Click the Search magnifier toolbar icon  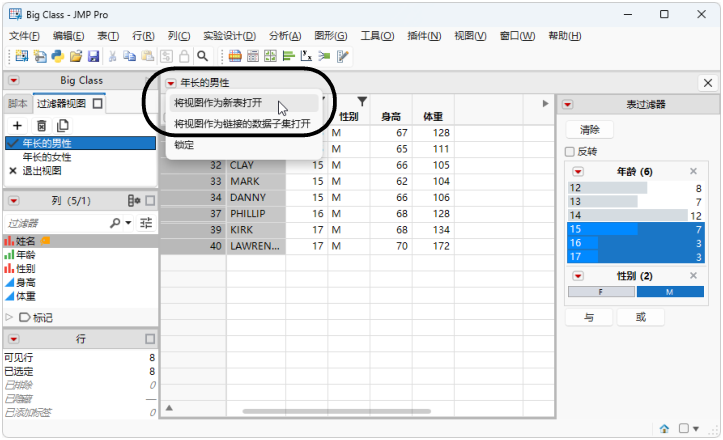coord(202,56)
